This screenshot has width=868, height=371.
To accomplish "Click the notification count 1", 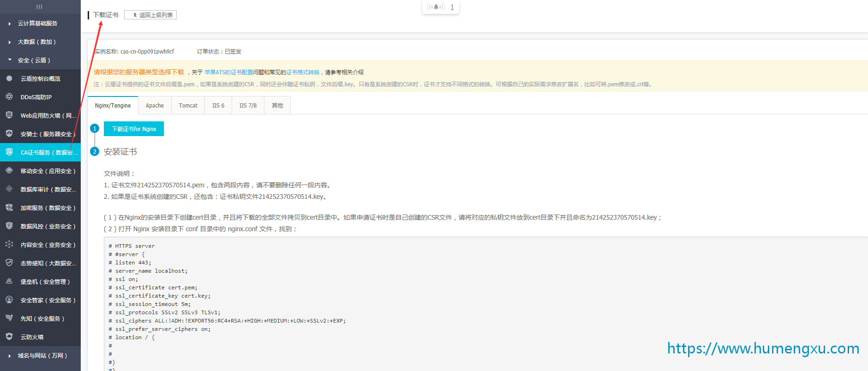I will [x=452, y=7].
